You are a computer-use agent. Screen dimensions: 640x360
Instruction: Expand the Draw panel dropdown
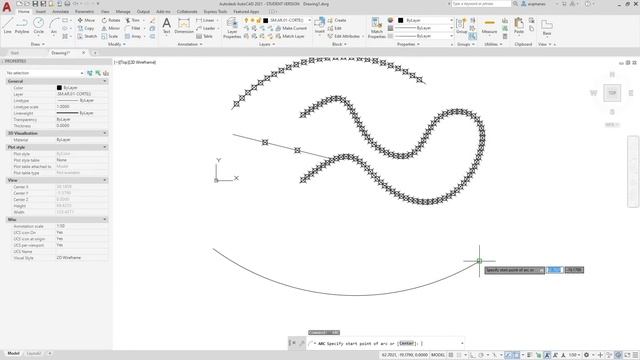[38, 44]
